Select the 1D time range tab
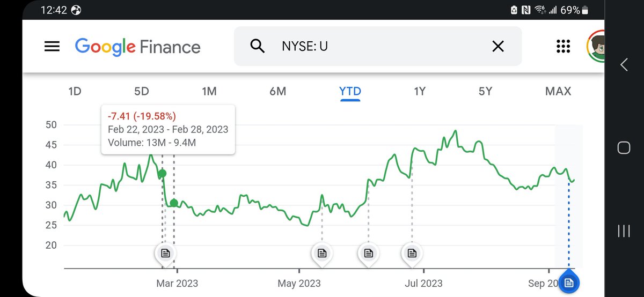The height and width of the screenshot is (297, 644). coord(75,91)
